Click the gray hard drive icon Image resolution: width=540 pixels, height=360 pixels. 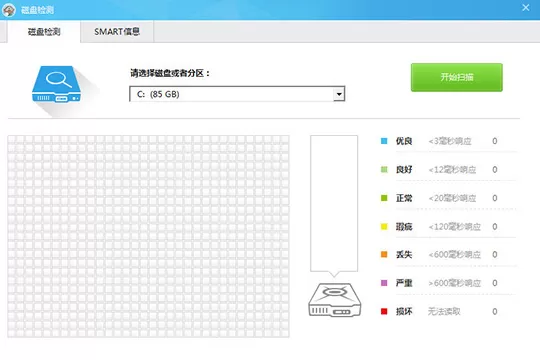pyautogui.click(x=334, y=300)
